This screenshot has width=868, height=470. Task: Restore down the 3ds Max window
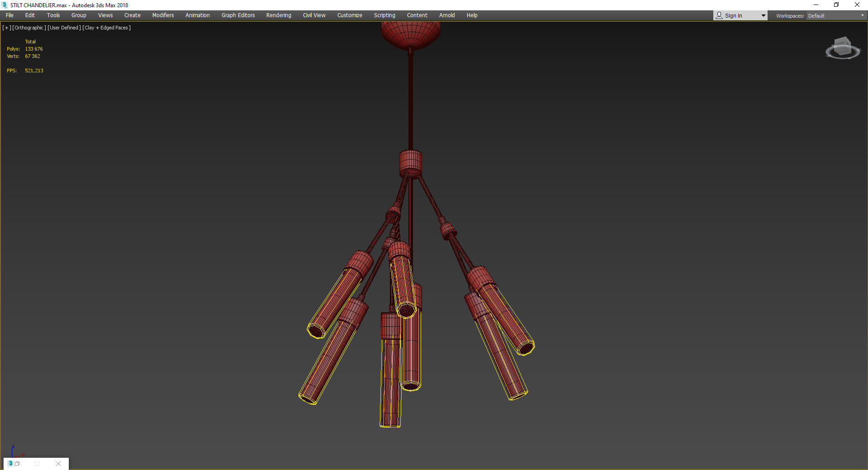coord(836,5)
